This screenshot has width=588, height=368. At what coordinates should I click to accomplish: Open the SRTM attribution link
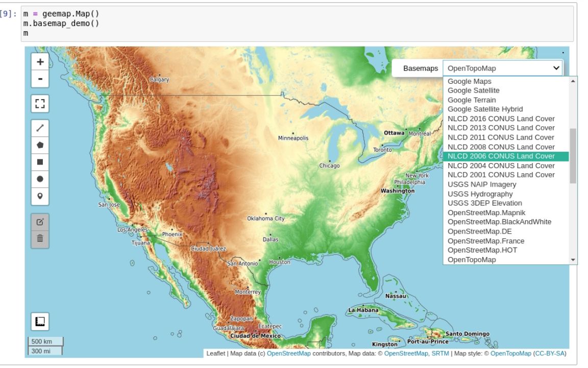click(x=440, y=353)
